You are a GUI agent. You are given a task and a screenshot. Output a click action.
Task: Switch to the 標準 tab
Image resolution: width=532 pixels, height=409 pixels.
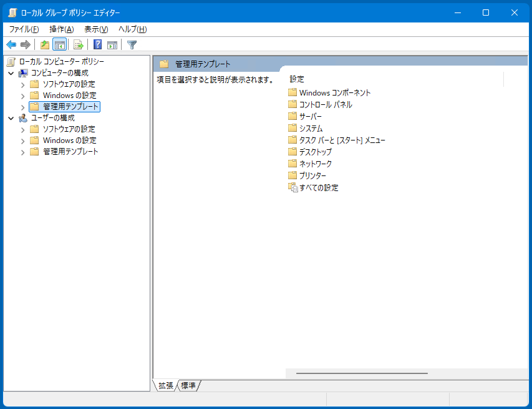pyautogui.click(x=188, y=386)
